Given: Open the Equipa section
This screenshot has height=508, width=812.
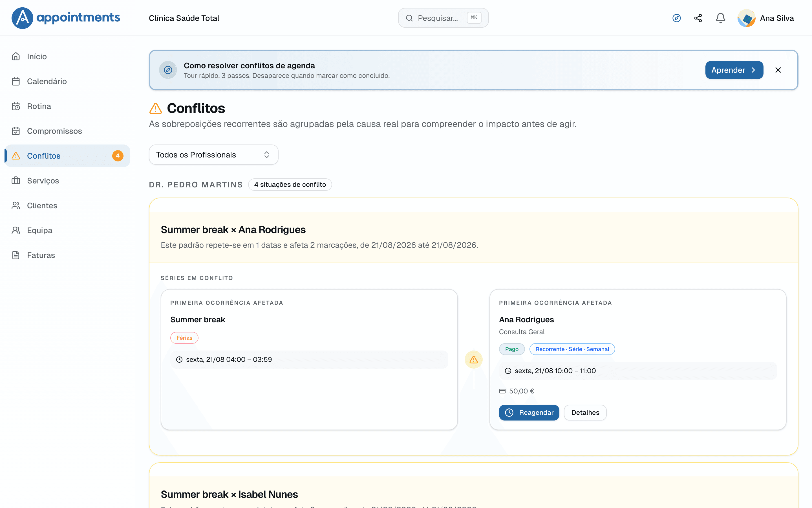Looking at the screenshot, I should 67,231.
